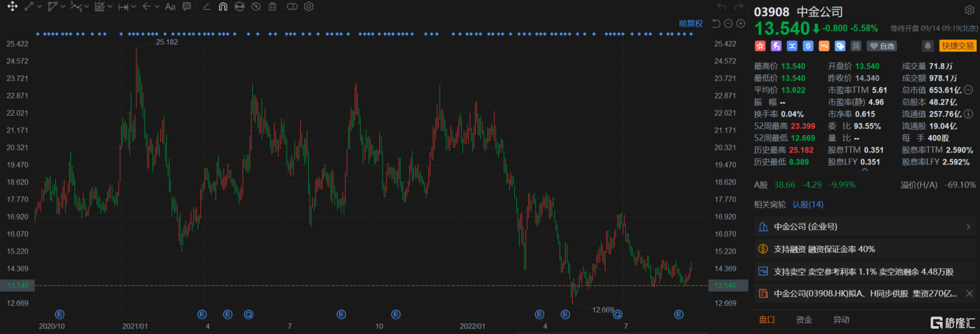Open 中金公司 (企业号) company page
980x334 pixels.
point(865,227)
